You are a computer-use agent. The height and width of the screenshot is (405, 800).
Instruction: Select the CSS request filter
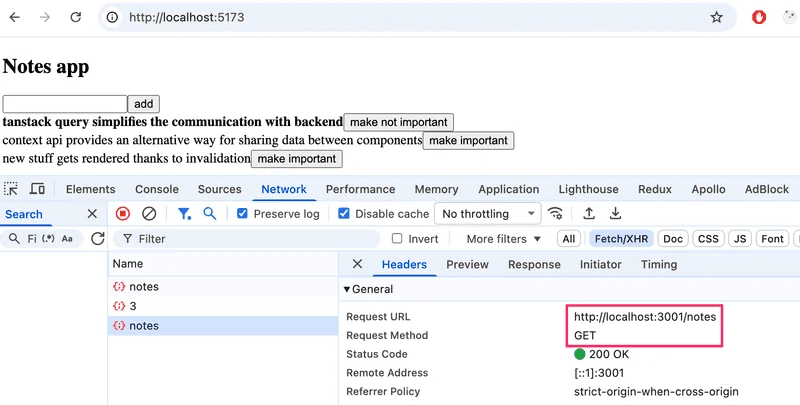pyautogui.click(x=708, y=239)
